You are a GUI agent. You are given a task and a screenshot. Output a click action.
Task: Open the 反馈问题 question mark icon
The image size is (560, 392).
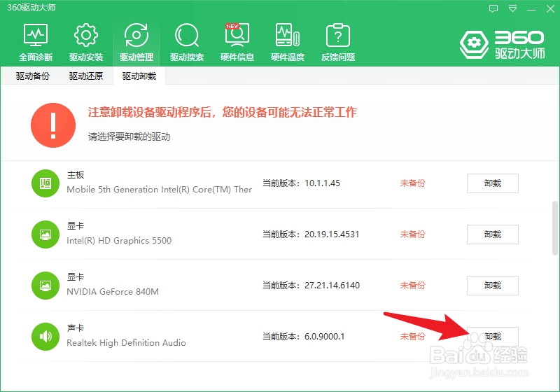pyautogui.click(x=338, y=42)
